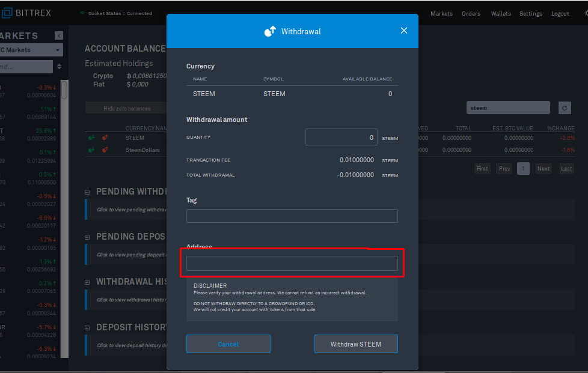
Task: Click the SteemDollars row deposit icon
Action: 91,150
